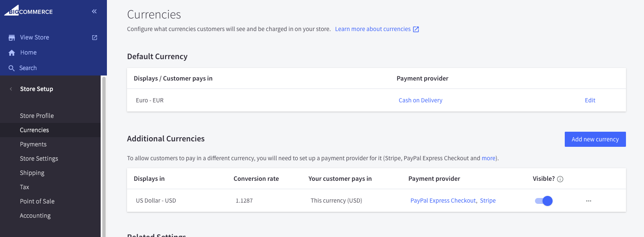Viewport: 644px width, 237px height.
Task: Go back using Store Setup chevron
Action: click(11, 89)
